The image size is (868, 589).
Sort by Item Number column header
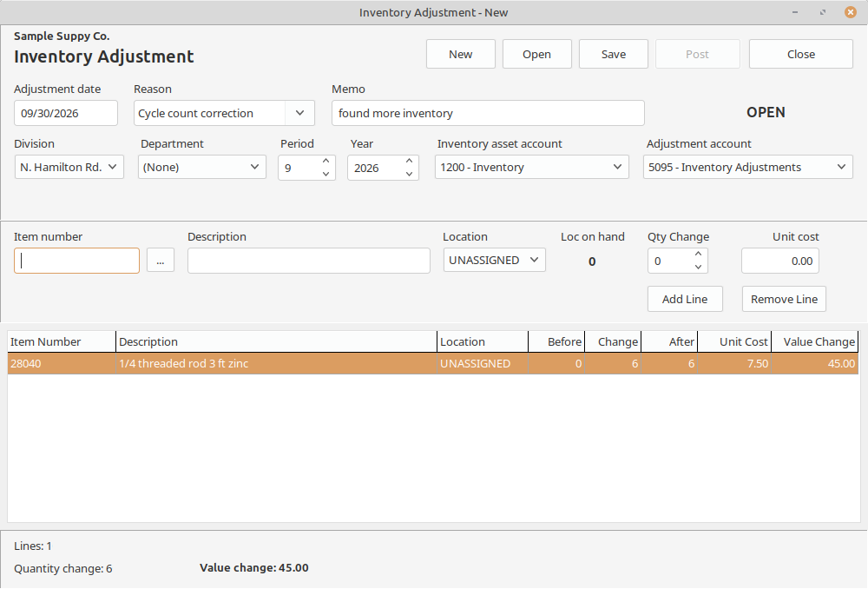pyautogui.click(x=62, y=342)
